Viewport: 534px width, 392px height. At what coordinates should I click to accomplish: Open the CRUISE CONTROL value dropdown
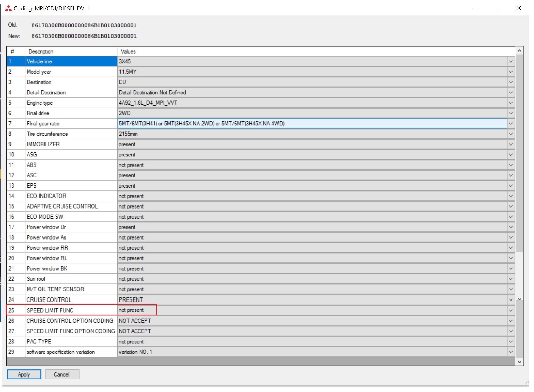pyautogui.click(x=510, y=300)
